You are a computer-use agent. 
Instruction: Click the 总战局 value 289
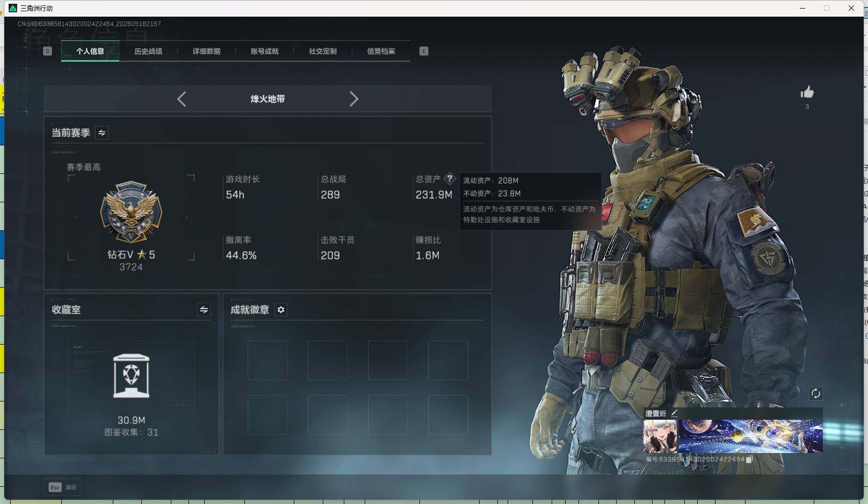tap(330, 195)
